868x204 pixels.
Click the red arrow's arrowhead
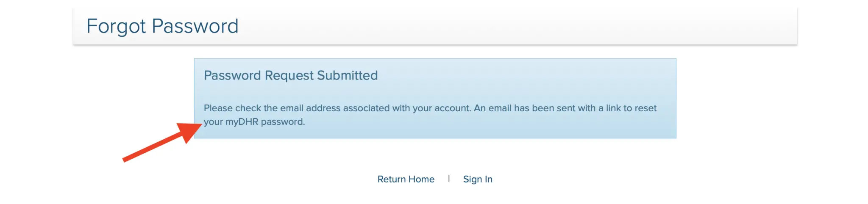click(189, 131)
